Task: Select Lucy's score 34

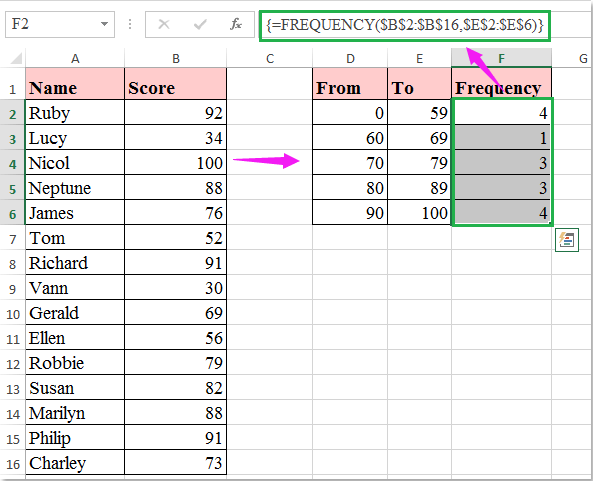Action: (x=175, y=137)
